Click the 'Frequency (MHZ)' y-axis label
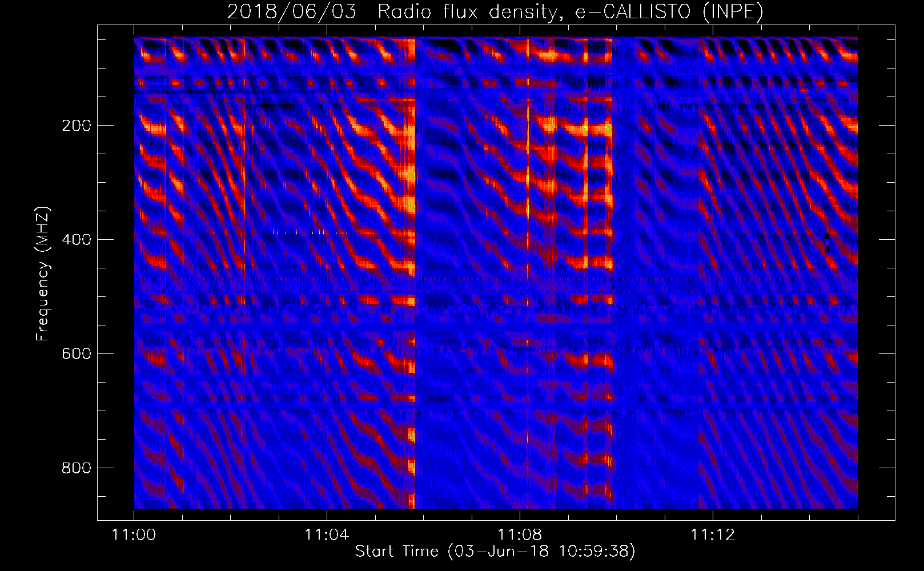 [x=43, y=274]
